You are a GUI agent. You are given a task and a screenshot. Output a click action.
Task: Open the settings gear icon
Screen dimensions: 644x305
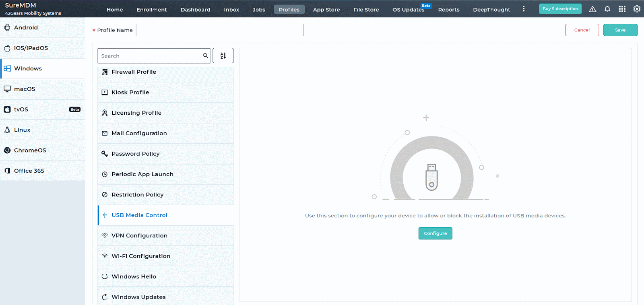tap(637, 9)
